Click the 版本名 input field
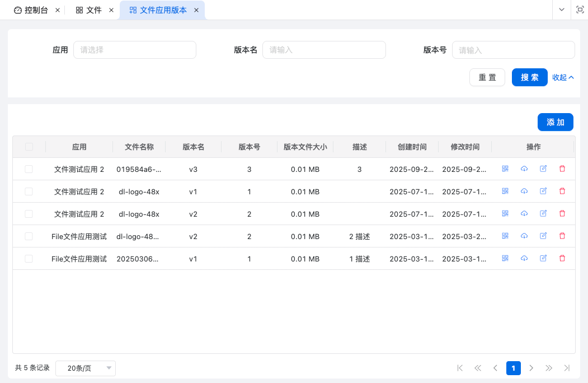The height and width of the screenshot is (383, 588). [x=324, y=50]
